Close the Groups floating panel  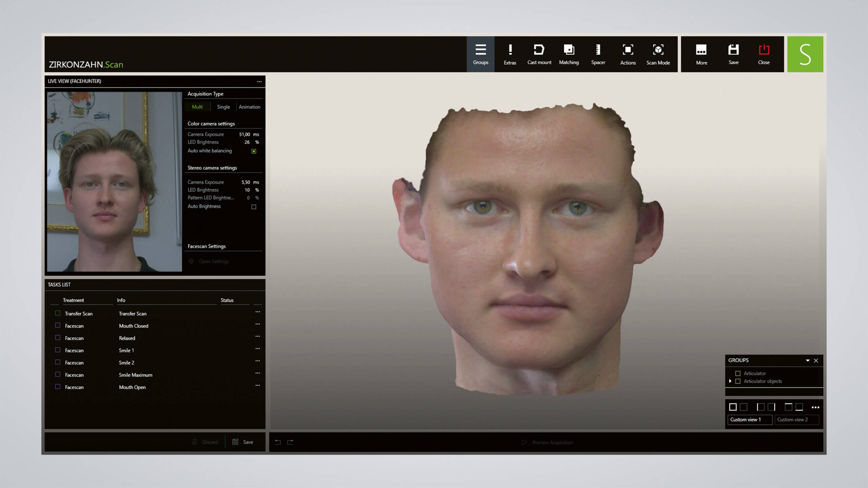coord(816,361)
